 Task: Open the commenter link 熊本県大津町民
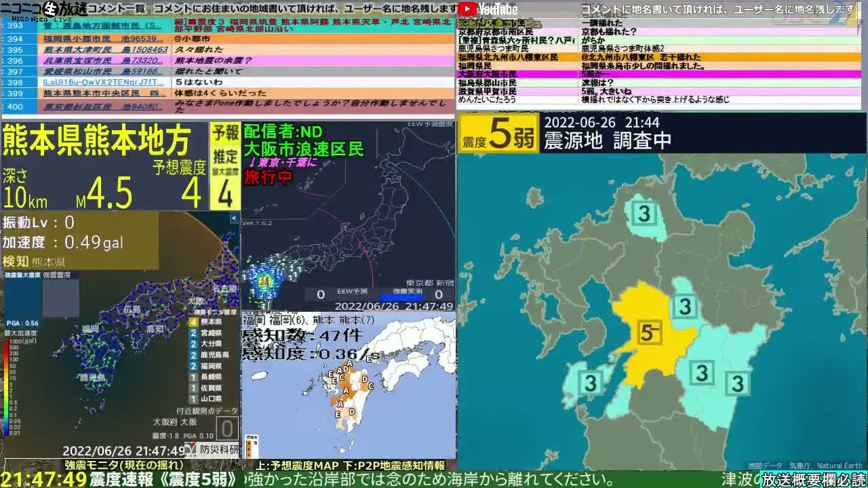(x=105, y=49)
